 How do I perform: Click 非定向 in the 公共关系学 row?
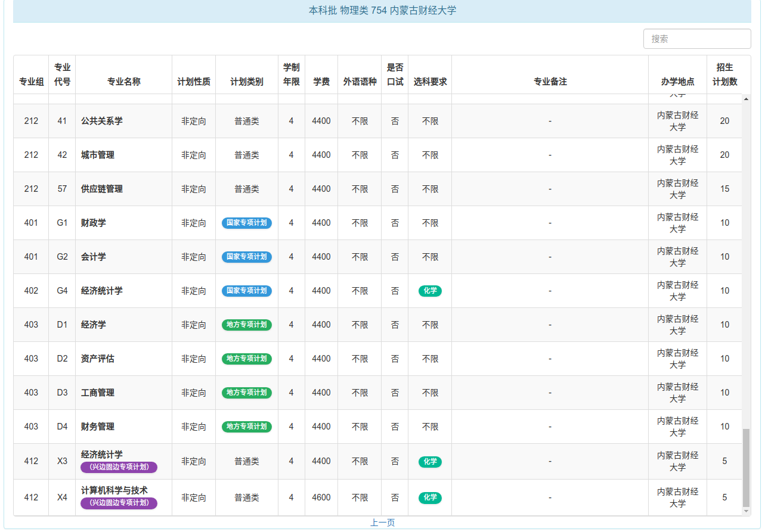click(194, 121)
